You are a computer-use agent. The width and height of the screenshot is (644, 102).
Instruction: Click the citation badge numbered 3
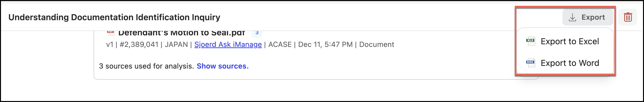click(257, 33)
